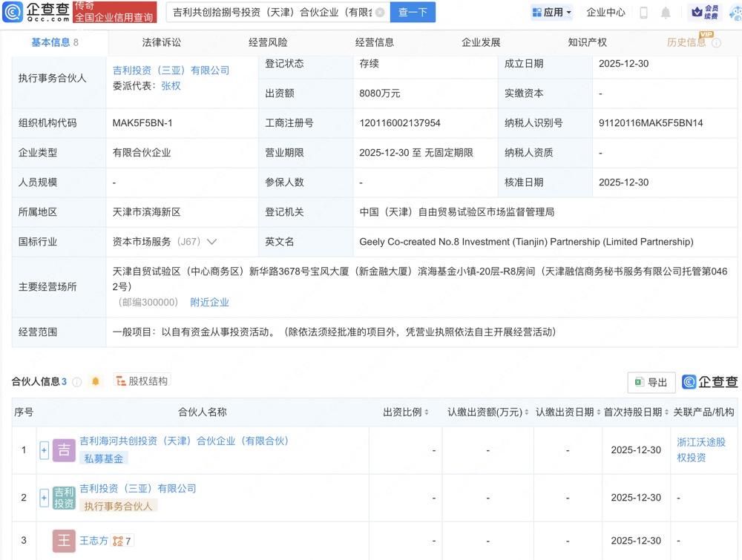Clear the search box with the X icon
The height and width of the screenshot is (560, 742).
(380, 13)
